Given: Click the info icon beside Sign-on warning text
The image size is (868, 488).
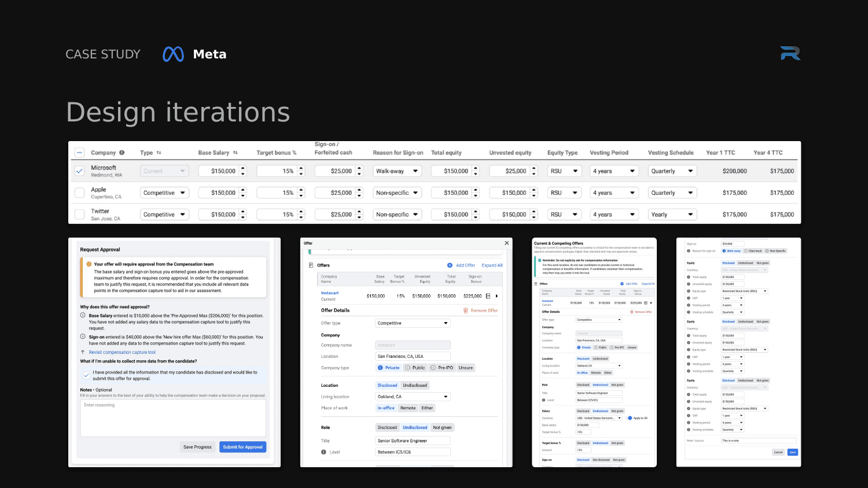Looking at the screenshot, I should coord(83,337).
